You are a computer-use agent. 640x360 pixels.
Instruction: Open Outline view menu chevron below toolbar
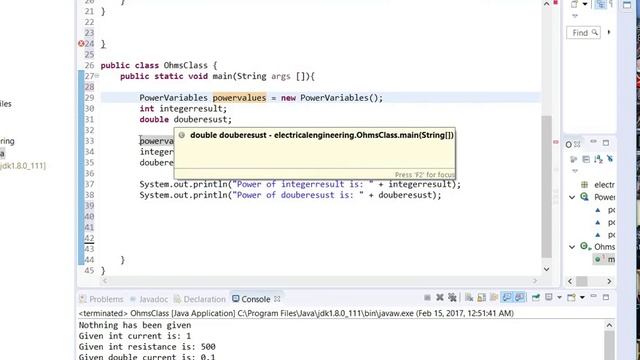click(x=575, y=171)
